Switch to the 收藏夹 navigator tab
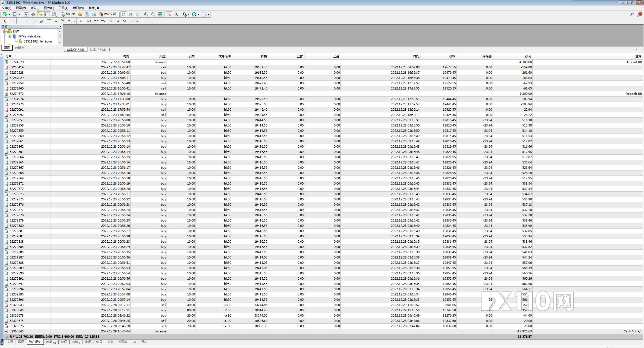The width and height of the screenshot is (644, 348). click(x=20, y=48)
